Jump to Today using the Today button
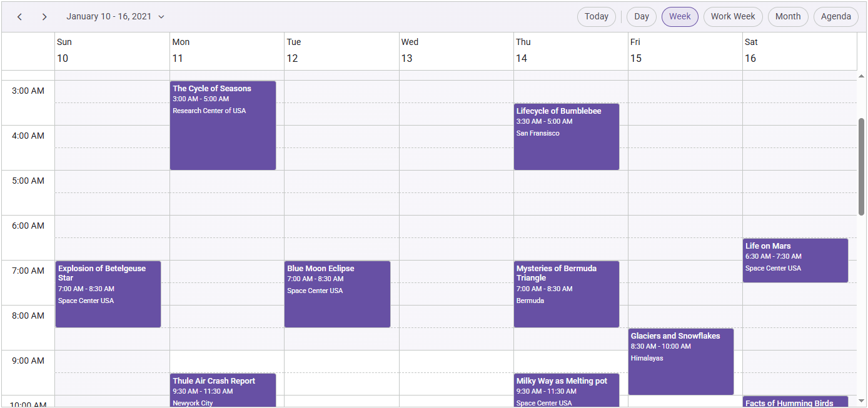This screenshot has width=868, height=408. pos(596,16)
